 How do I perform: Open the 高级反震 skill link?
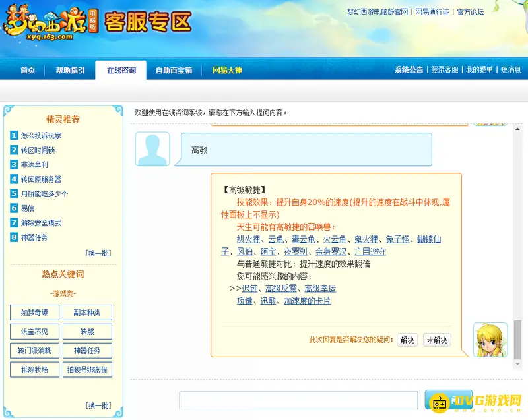pyautogui.click(x=281, y=288)
